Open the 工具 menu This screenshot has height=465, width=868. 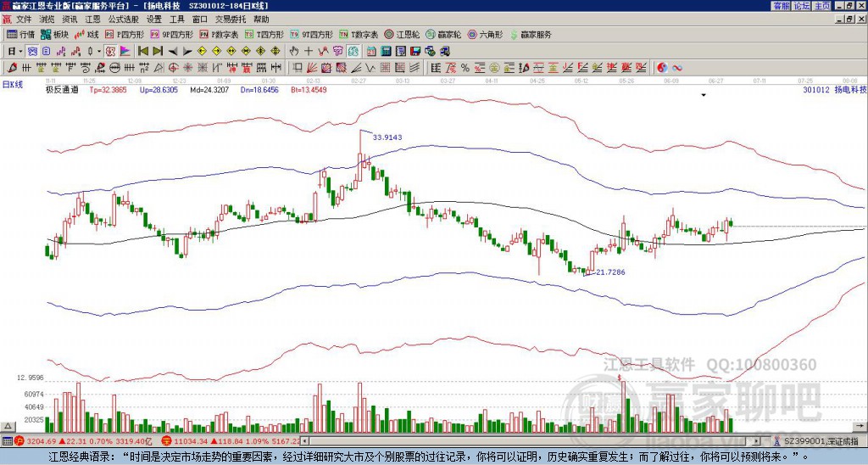coord(176,20)
